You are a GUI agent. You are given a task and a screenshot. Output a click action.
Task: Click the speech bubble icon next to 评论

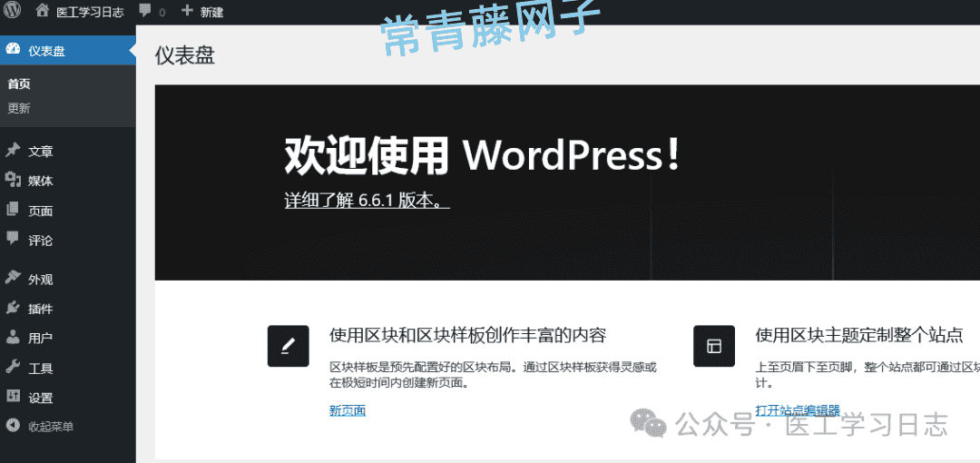tap(13, 239)
